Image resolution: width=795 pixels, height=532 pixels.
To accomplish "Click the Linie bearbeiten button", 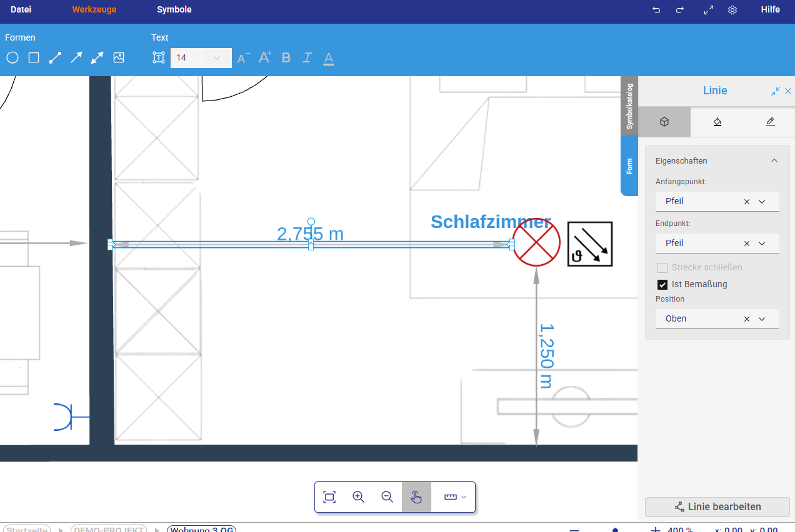I will click(717, 506).
